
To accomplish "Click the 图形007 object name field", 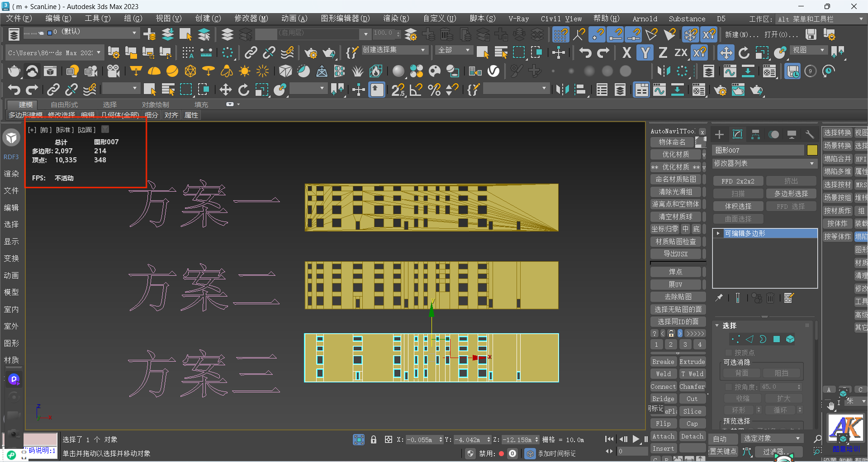I will pos(758,150).
